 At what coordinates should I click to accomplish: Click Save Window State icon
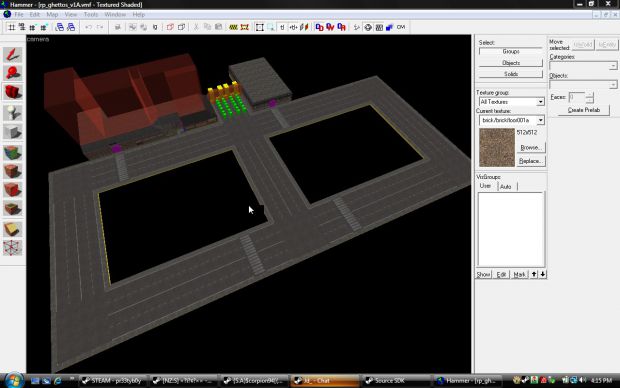[71, 27]
